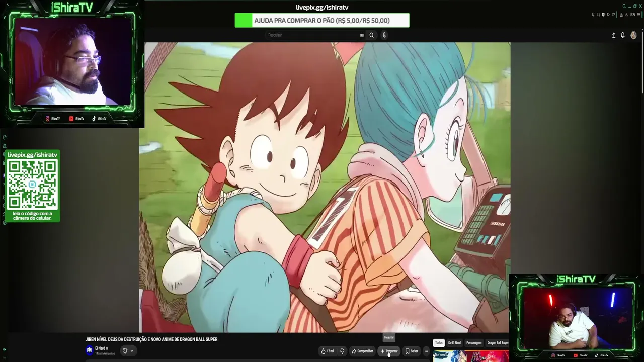Viewport: 644px width, 362px height.
Task: Open the on-screen keyboard icon in search box
Action: [362, 35]
